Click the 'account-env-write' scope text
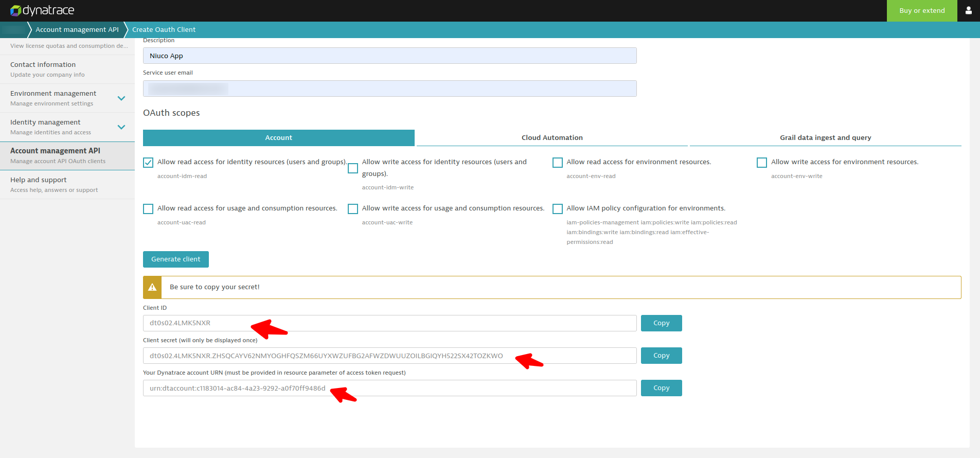Image resolution: width=980 pixels, height=458 pixels. pos(797,177)
